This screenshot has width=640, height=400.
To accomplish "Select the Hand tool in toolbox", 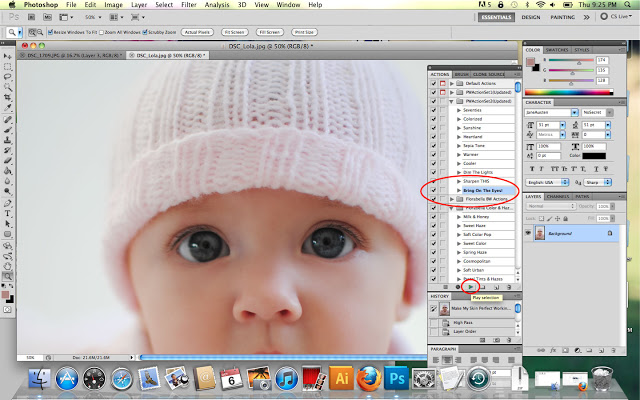I will 7,267.
